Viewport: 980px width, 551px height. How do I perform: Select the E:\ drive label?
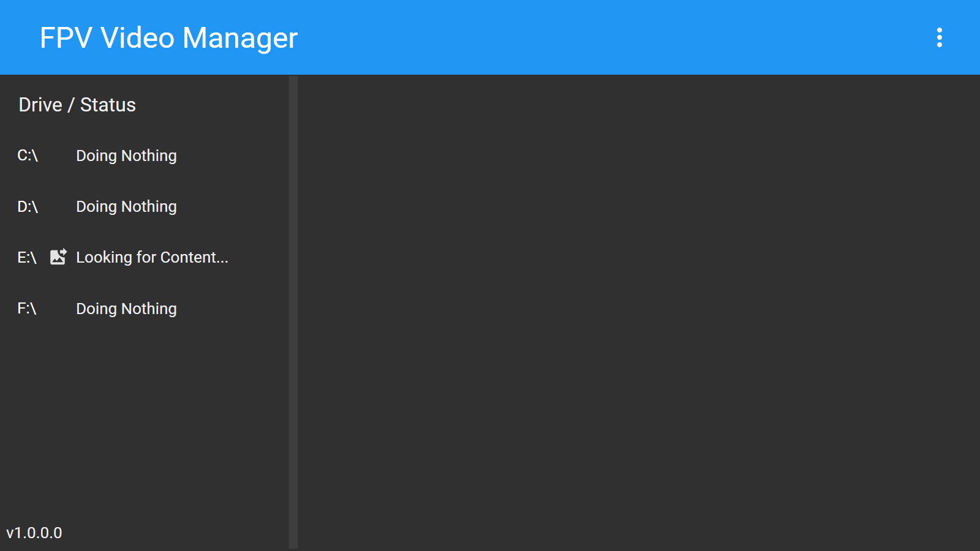[27, 258]
